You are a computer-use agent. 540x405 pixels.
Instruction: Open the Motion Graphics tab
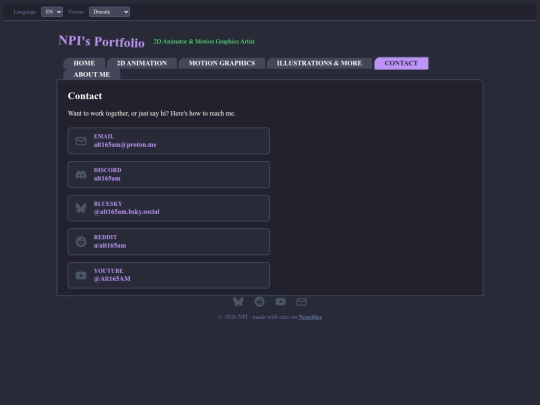point(222,63)
